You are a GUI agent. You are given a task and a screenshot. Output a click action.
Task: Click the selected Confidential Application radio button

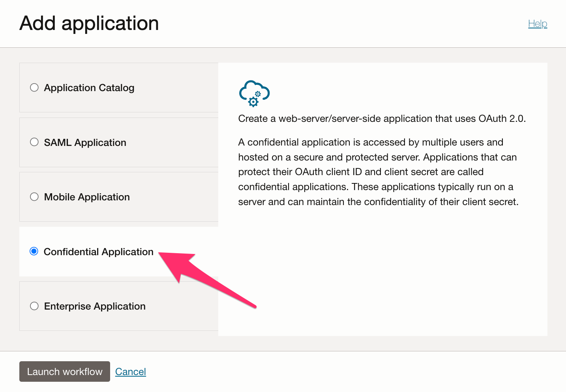point(34,251)
